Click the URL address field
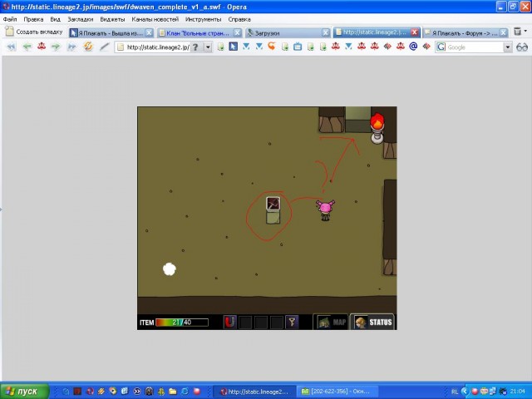The width and height of the screenshot is (532, 399). point(157,47)
